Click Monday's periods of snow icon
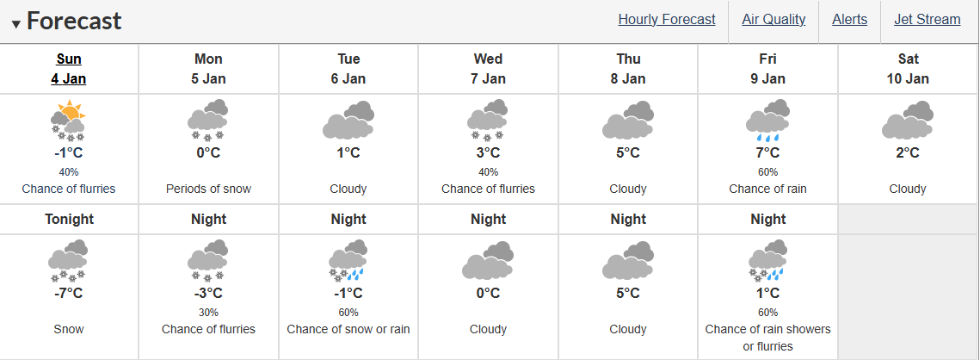The width and height of the screenshot is (980, 360). point(208,121)
